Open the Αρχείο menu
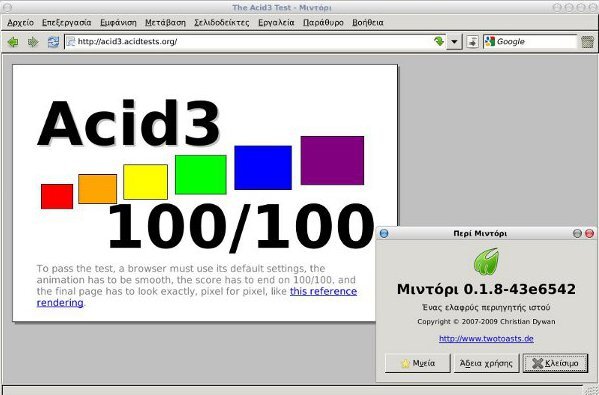Screen dimensions: 599x395 (x=21, y=23)
